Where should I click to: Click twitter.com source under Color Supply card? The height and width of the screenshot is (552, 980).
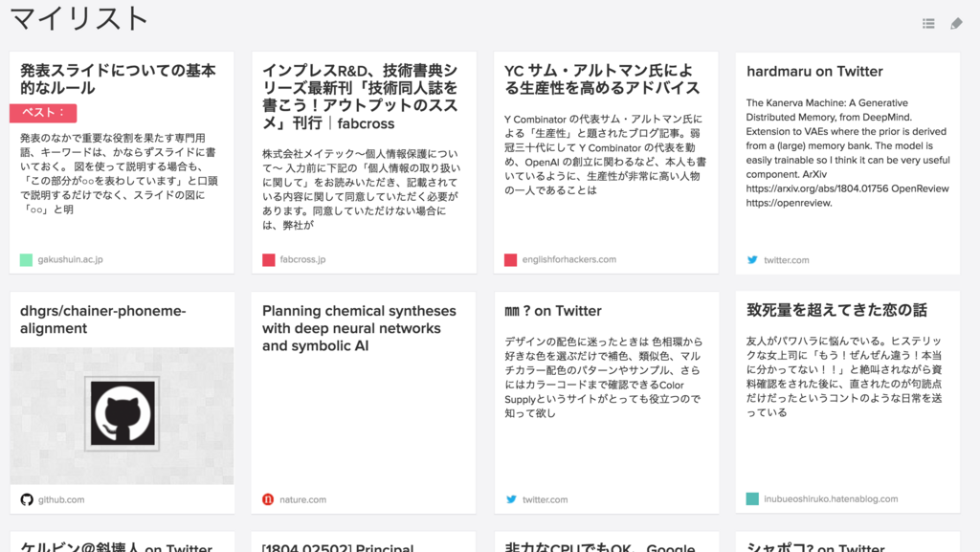click(x=545, y=499)
